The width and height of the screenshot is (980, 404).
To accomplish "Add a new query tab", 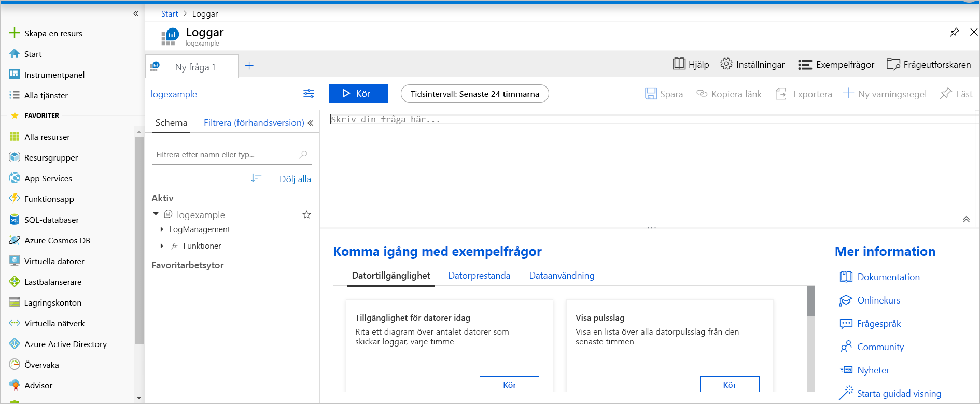I will [249, 66].
